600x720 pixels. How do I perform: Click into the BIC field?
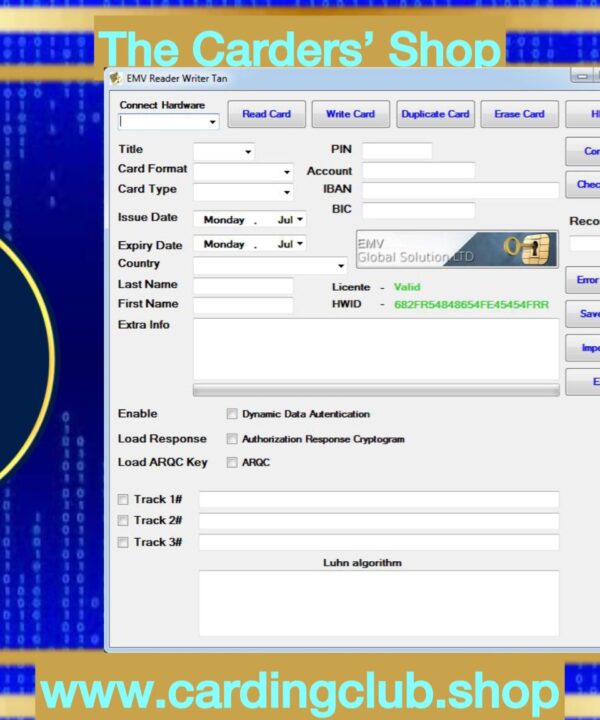click(419, 210)
